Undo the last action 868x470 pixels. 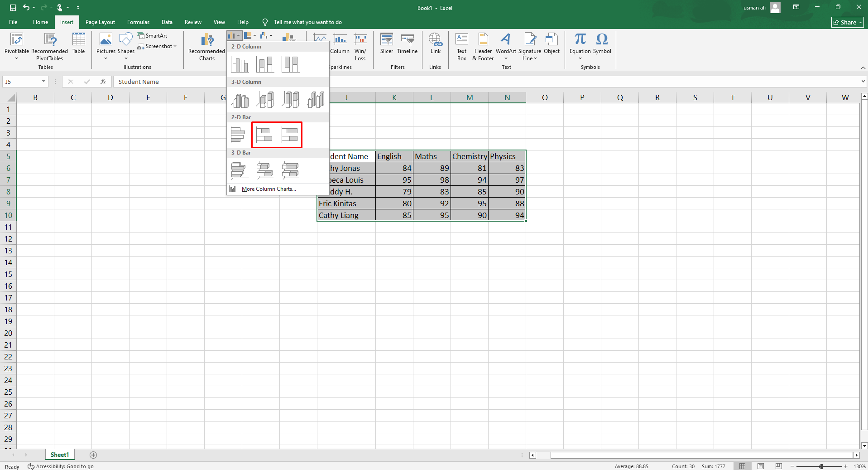[26, 8]
